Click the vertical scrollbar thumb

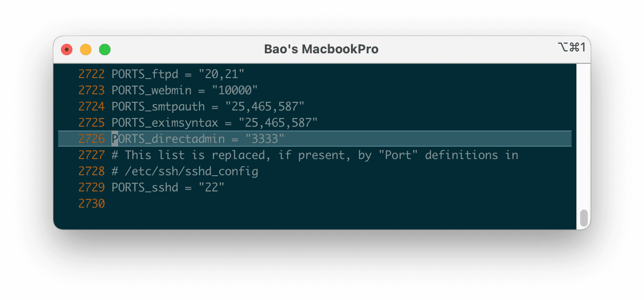pos(584,217)
